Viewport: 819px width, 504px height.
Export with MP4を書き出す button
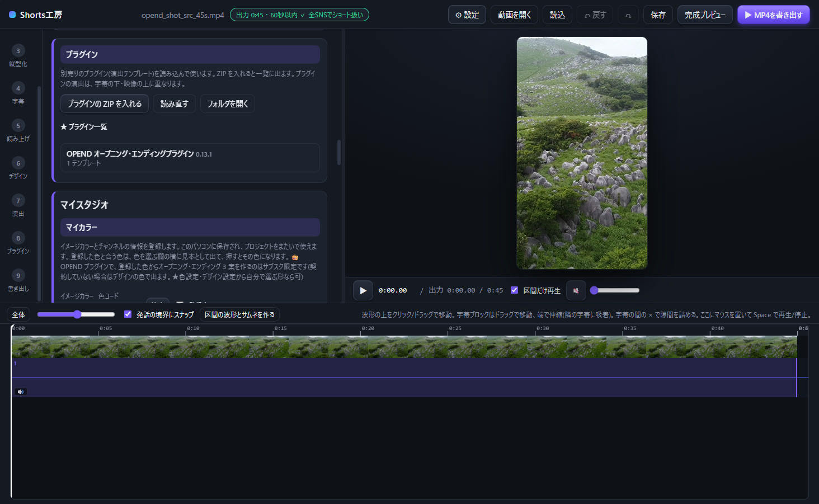coord(774,15)
